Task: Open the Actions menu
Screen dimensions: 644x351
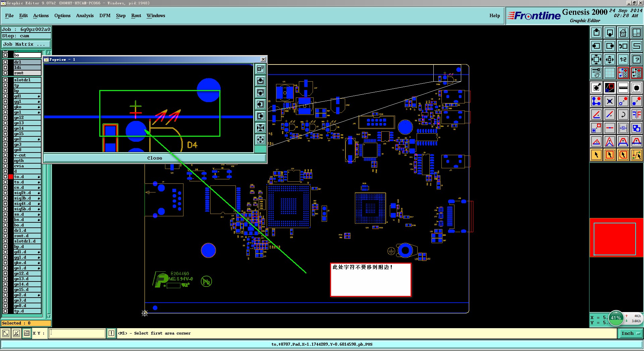Action: pyautogui.click(x=41, y=15)
